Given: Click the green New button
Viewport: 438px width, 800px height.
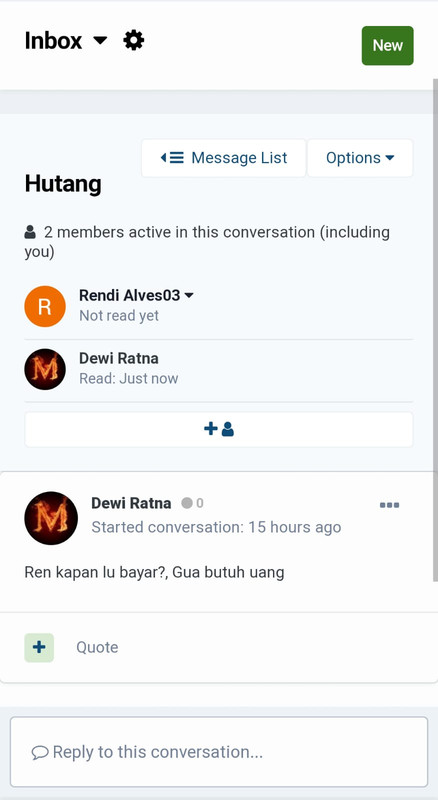Looking at the screenshot, I should point(387,45).
